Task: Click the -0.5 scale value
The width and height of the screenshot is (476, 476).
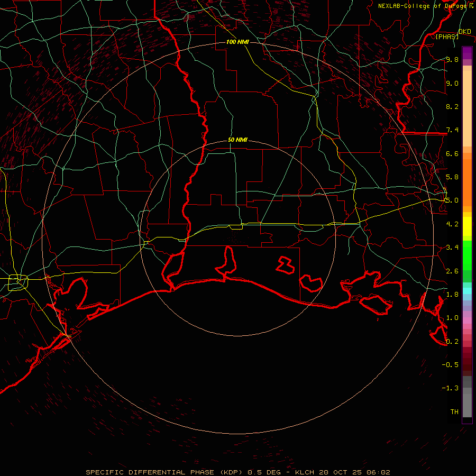Action: [x=451, y=365]
